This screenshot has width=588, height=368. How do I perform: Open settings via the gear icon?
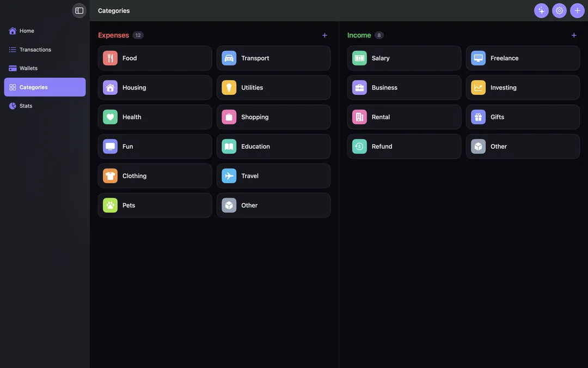click(559, 10)
